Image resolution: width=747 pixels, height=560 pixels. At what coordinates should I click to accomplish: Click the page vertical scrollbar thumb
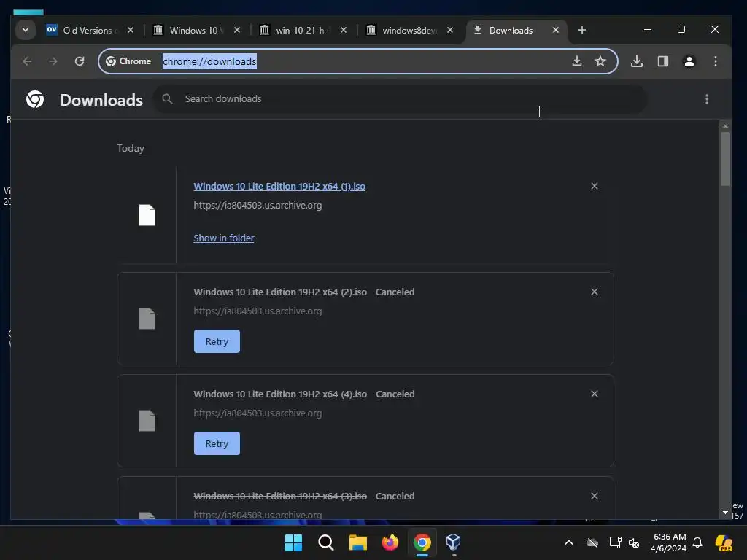725,158
